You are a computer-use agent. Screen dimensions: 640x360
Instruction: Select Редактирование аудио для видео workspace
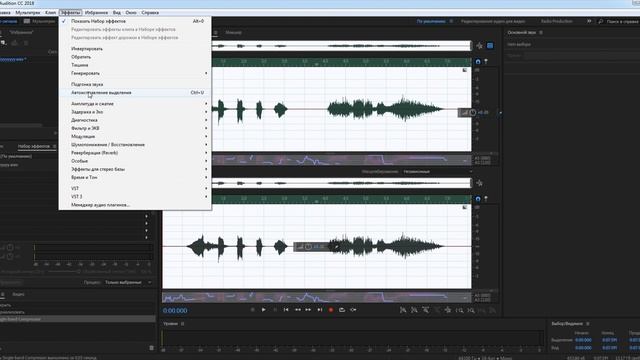pyautogui.click(x=493, y=21)
